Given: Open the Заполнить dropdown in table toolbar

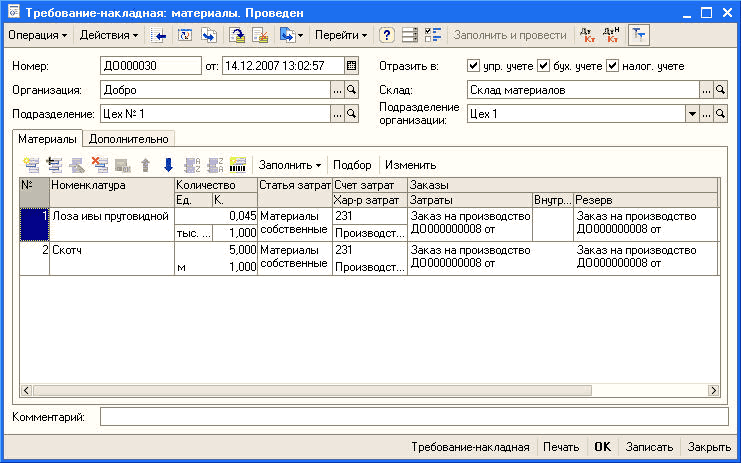Looking at the screenshot, I should (290, 165).
